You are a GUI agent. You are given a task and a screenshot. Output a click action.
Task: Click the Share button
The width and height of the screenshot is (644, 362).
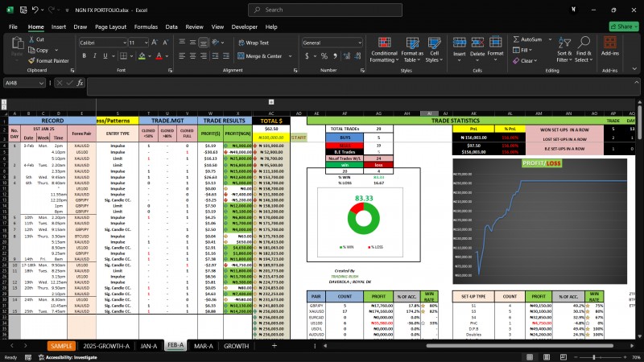624,27
